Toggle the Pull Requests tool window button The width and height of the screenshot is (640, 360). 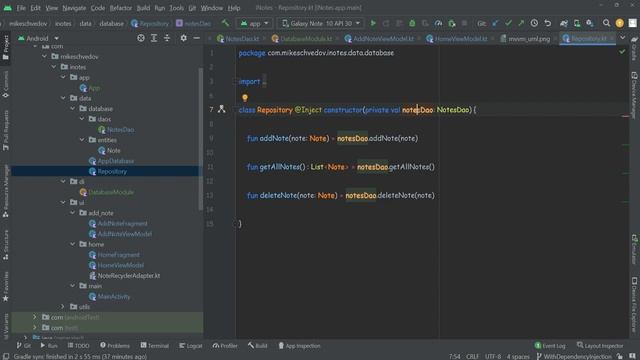tap(6, 131)
